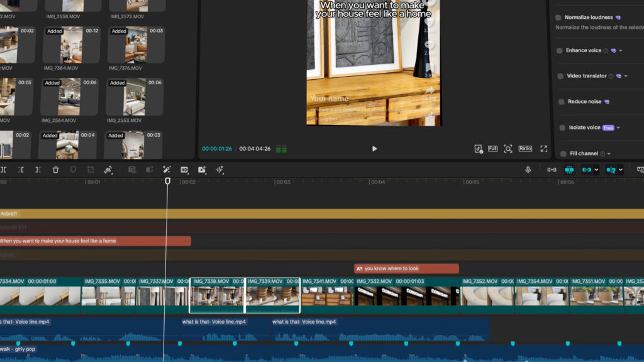Click the HD enhance quality icon
The image size is (644, 362).
tap(184, 170)
